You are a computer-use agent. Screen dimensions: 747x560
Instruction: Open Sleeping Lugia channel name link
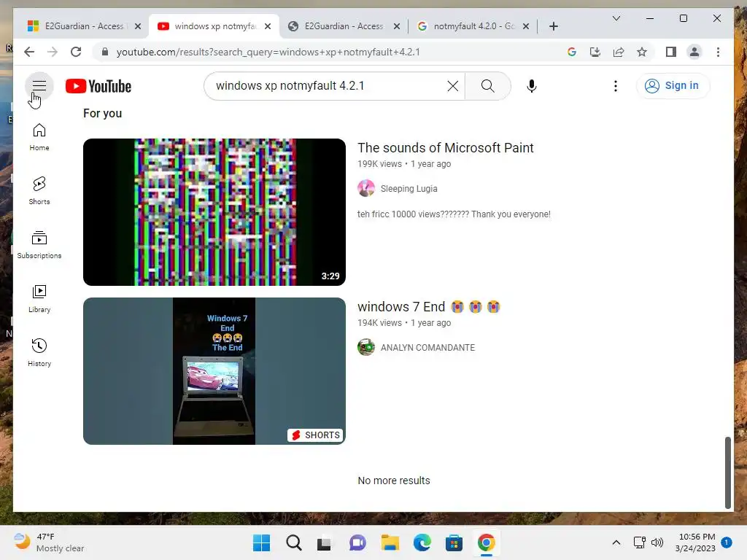(x=409, y=189)
